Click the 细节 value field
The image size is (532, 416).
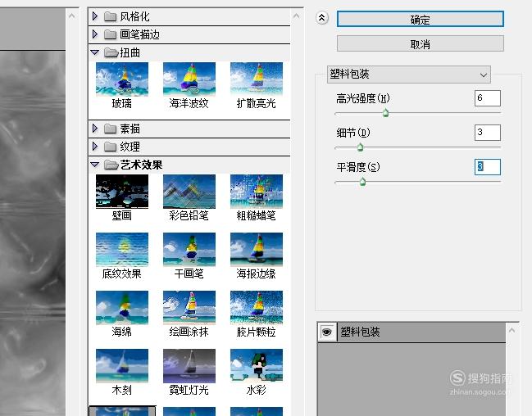(x=488, y=132)
